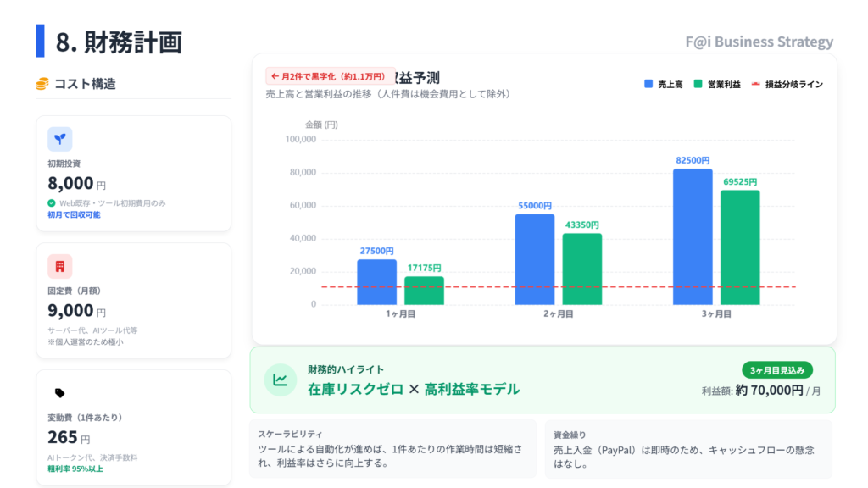The image size is (868, 488).
Task: Click the seedling icon in 初期投資 card
Action: tap(59, 140)
